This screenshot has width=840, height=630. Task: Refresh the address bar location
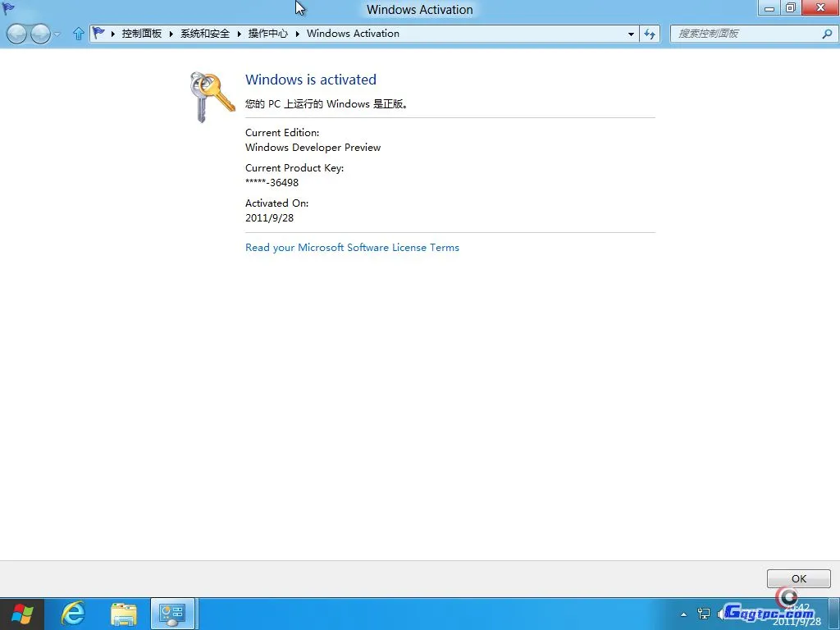(x=650, y=34)
